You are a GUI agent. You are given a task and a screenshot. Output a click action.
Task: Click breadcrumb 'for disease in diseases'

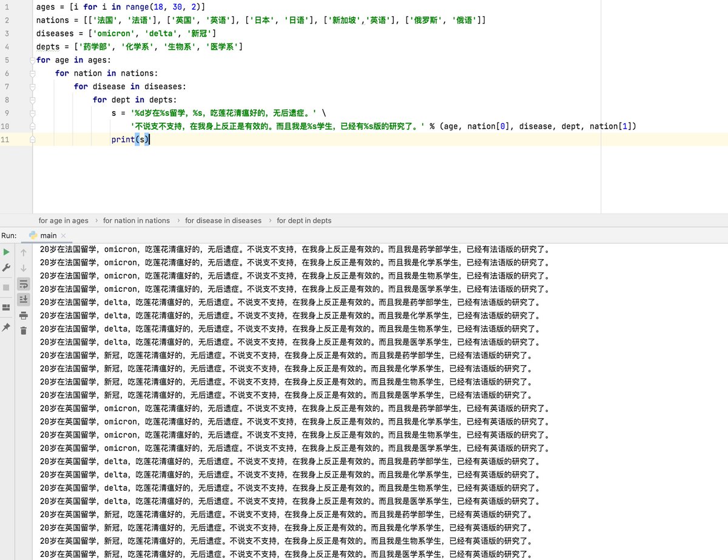[223, 220]
